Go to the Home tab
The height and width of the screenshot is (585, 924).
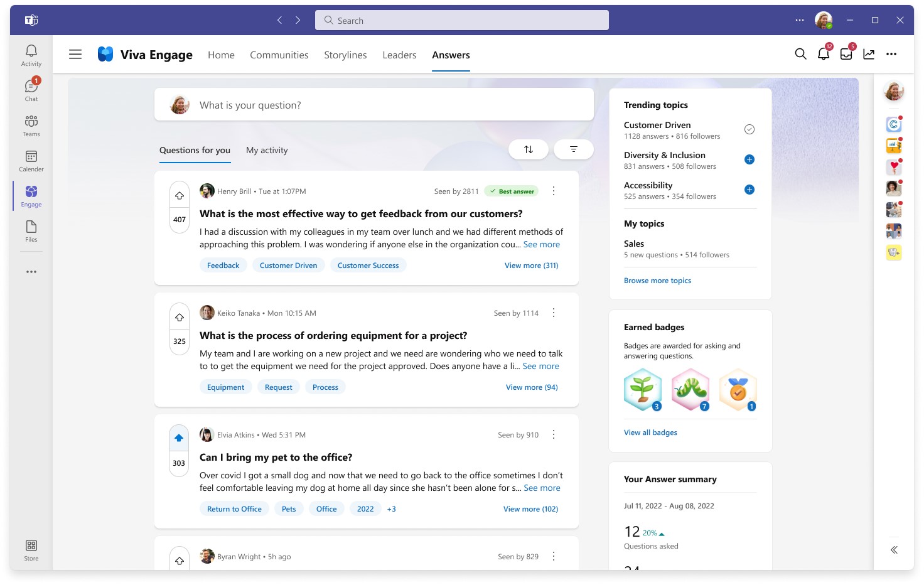point(221,55)
